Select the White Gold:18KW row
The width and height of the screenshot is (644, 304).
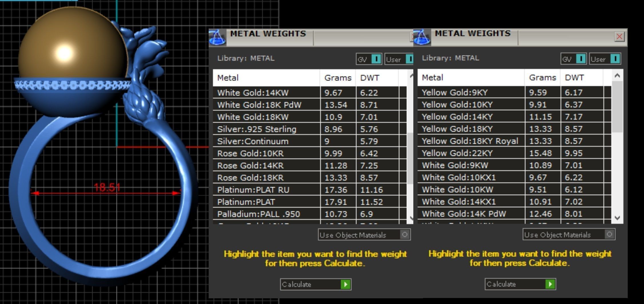pos(310,117)
